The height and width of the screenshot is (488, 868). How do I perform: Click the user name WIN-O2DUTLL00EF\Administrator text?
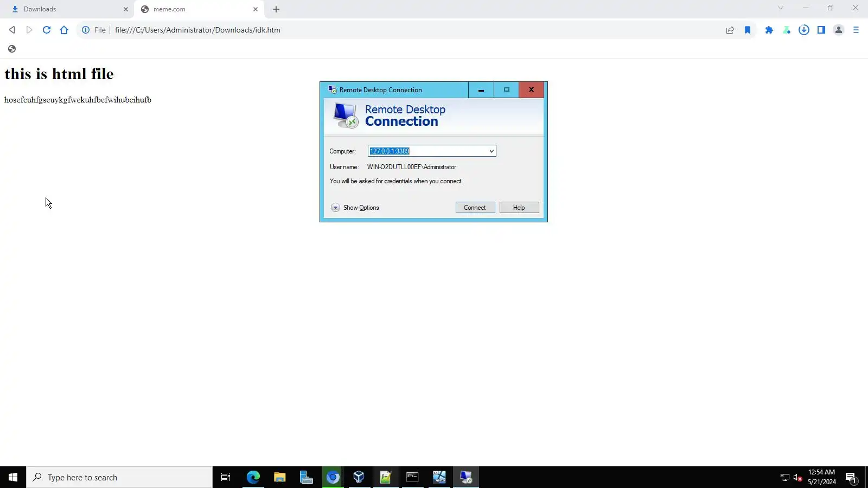pyautogui.click(x=412, y=167)
